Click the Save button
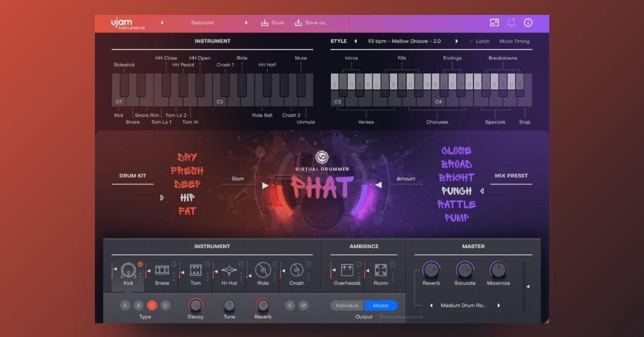This screenshot has width=644, height=337. point(273,23)
